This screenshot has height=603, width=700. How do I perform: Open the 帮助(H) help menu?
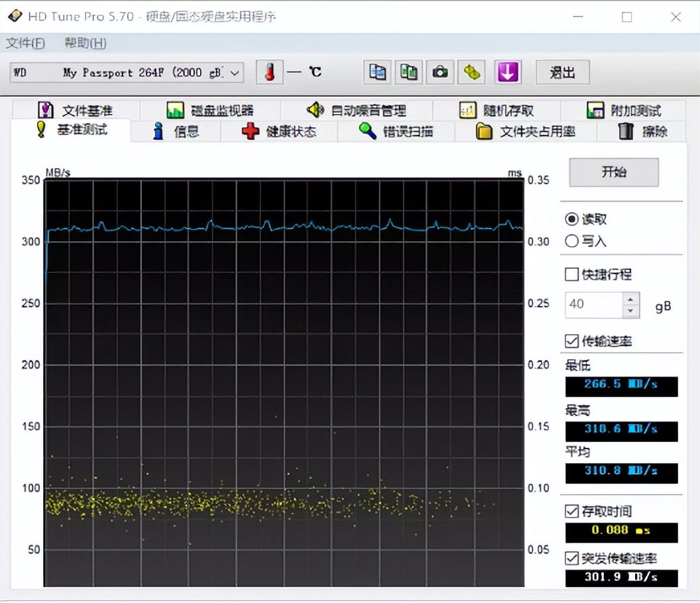click(x=85, y=43)
